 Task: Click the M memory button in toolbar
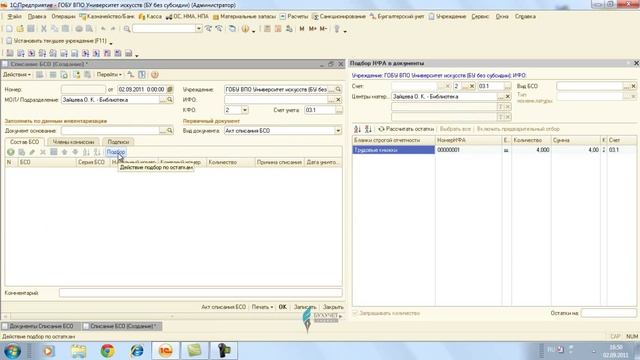(x=302, y=29)
